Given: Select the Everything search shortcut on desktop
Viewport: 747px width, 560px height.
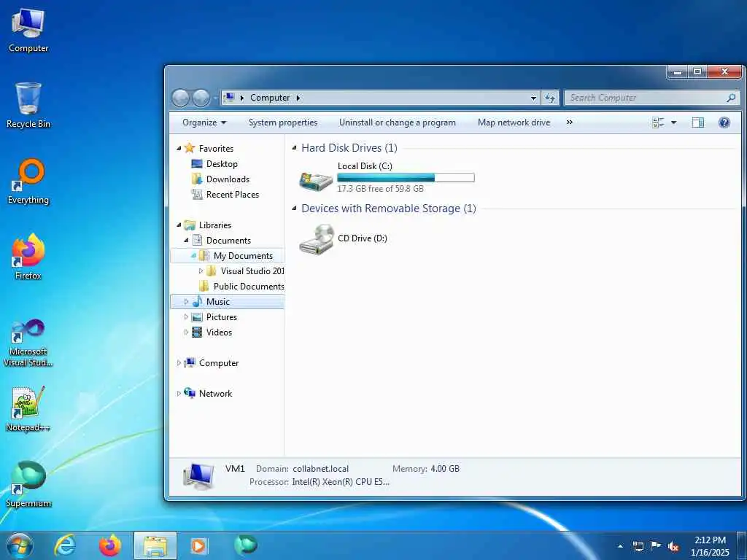Looking at the screenshot, I should 28,182.
